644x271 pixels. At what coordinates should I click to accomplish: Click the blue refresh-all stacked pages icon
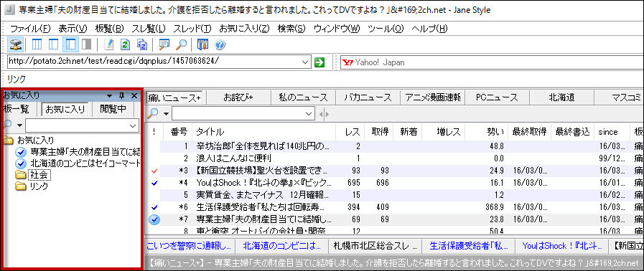[x=142, y=44]
